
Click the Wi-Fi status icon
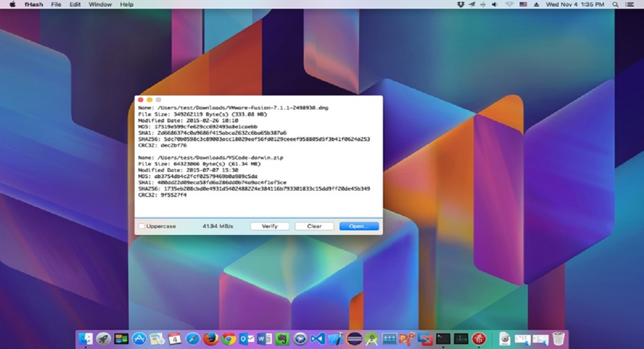tap(509, 4)
